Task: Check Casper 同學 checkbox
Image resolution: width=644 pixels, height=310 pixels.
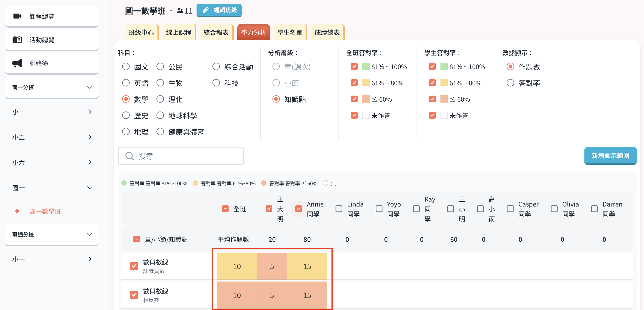Action: tap(510, 209)
